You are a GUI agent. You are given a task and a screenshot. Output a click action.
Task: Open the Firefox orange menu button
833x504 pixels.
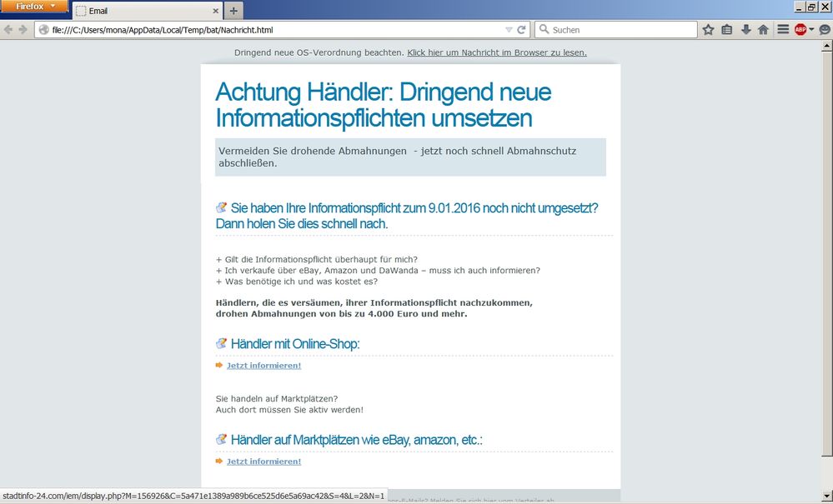point(33,7)
